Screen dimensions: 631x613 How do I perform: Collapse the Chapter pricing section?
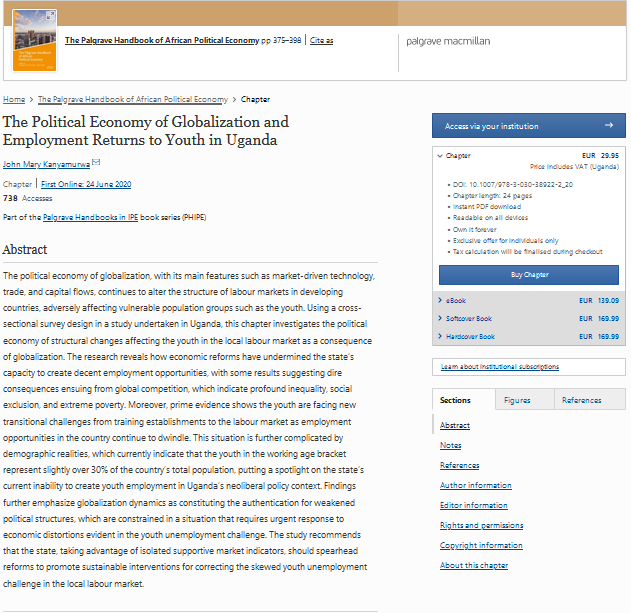coord(440,156)
